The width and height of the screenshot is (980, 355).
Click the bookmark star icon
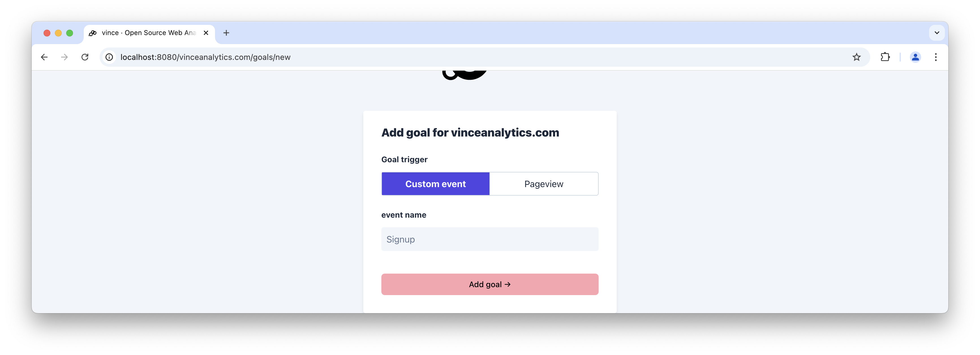pos(857,57)
